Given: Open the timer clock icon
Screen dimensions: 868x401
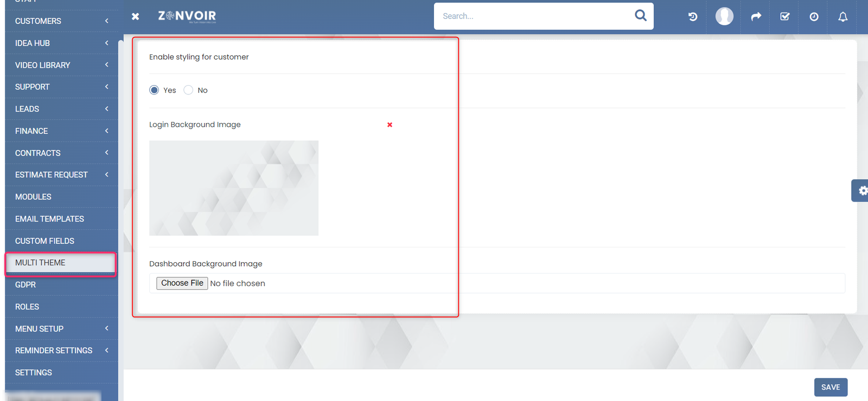Looking at the screenshot, I should [814, 17].
